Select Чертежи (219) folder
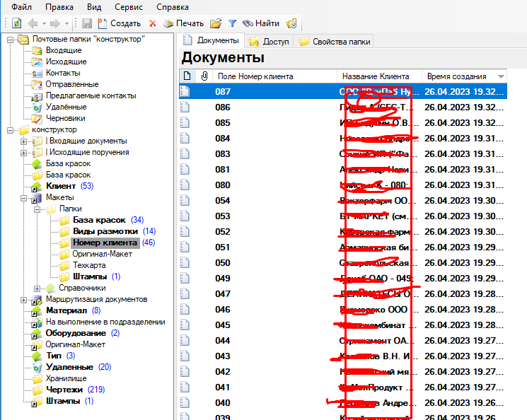Screen dimensions: 527x420 click(75, 390)
